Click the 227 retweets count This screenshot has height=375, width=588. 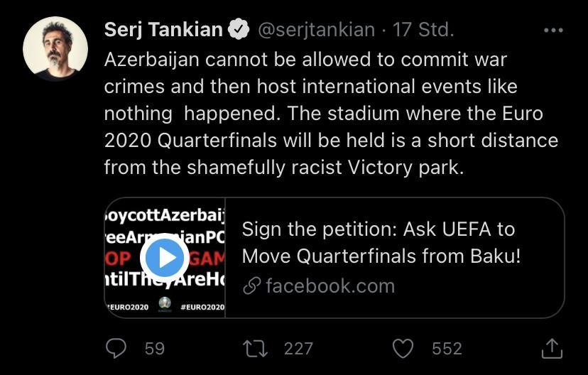pos(298,348)
